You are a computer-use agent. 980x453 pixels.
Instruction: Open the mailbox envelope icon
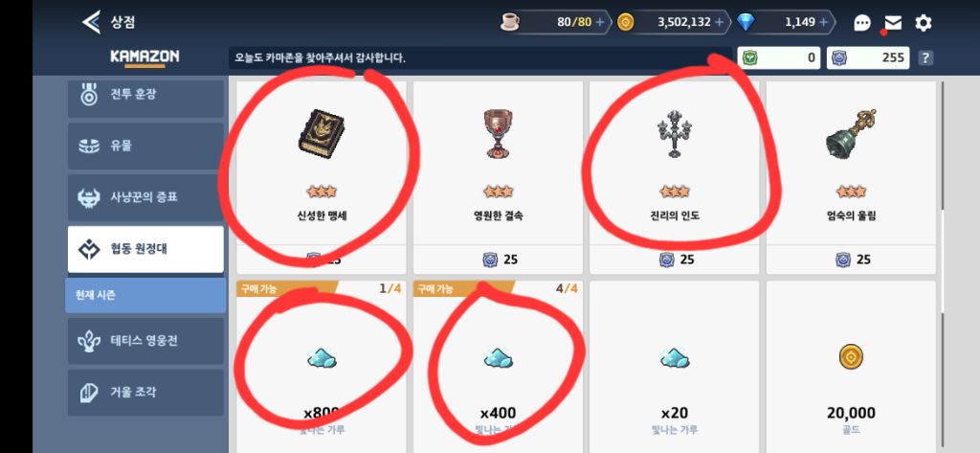(893, 23)
